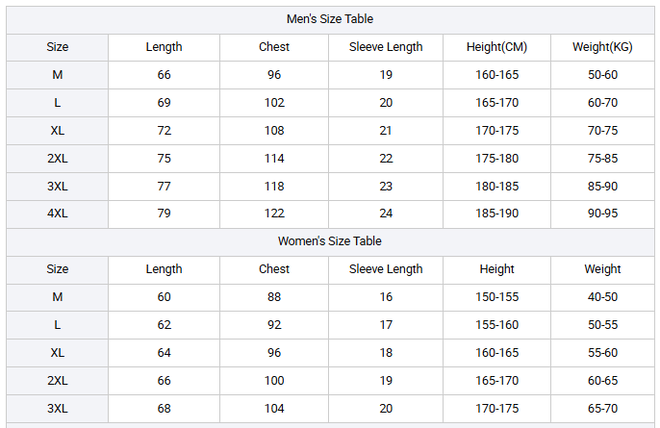Select men's length value 79

[x=164, y=213]
